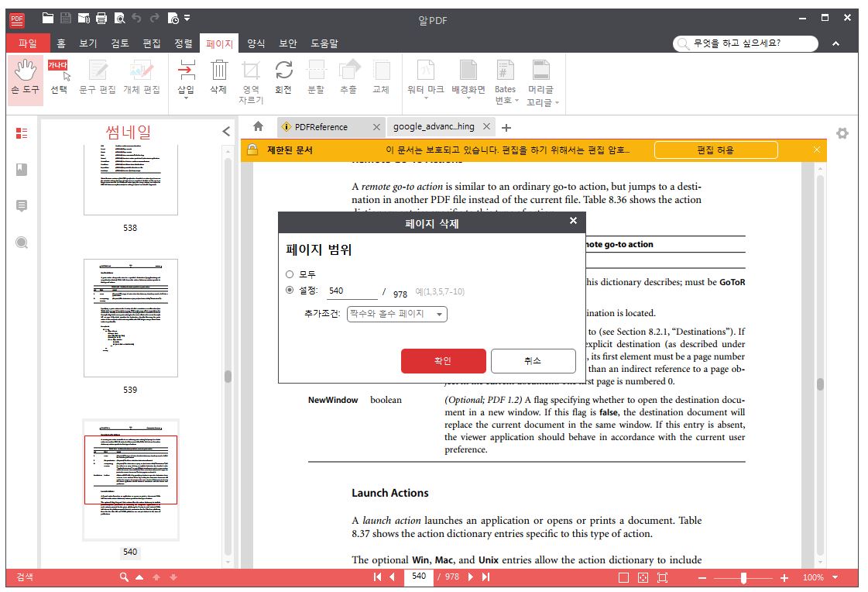Image resolution: width=868 pixels, height=592 pixels.
Task: Collapse the ribbon with the up chevron
Action: (836, 43)
